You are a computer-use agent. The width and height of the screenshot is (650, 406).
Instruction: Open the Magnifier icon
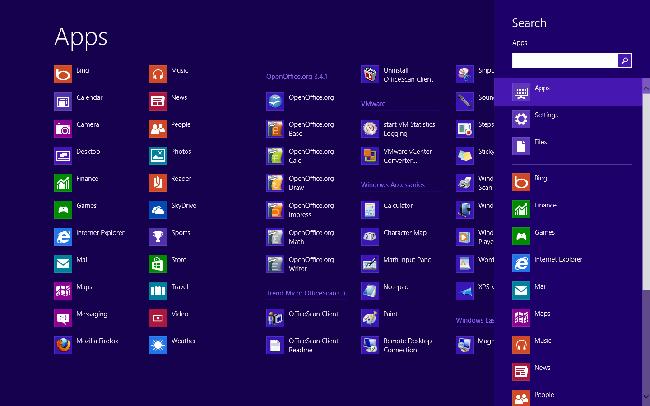[x=465, y=345]
